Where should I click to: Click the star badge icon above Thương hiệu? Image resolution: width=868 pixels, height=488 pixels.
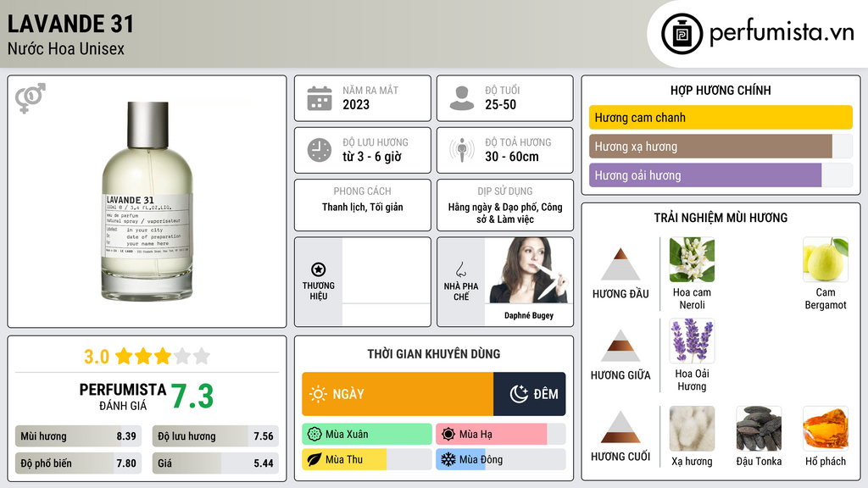(x=319, y=269)
